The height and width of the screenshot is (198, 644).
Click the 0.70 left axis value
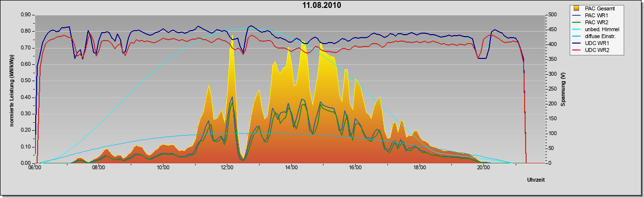[x=27, y=48]
